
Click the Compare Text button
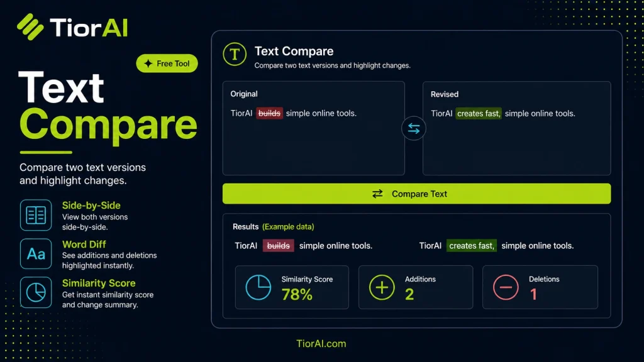(416, 194)
